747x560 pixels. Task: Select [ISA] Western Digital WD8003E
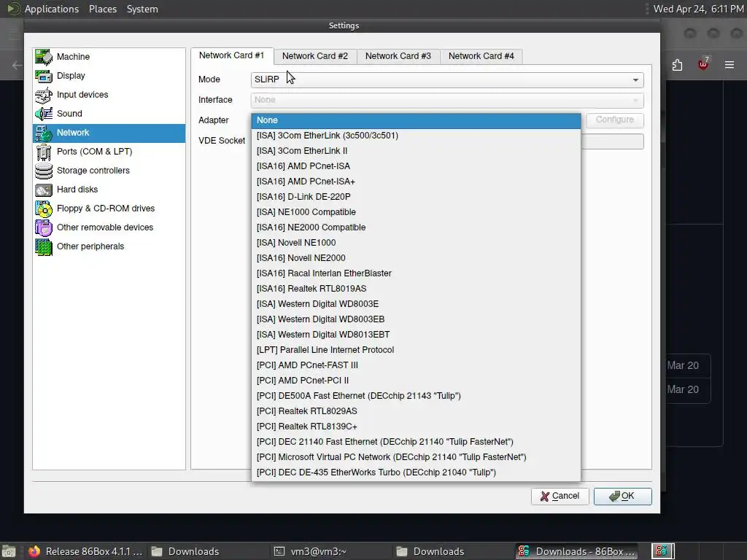tap(416, 304)
